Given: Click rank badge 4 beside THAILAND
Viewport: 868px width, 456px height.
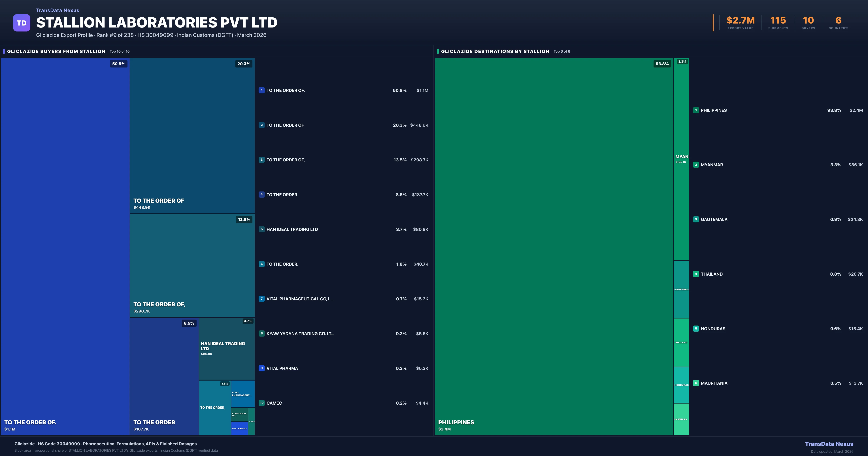Looking at the screenshot, I should [696, 274].
